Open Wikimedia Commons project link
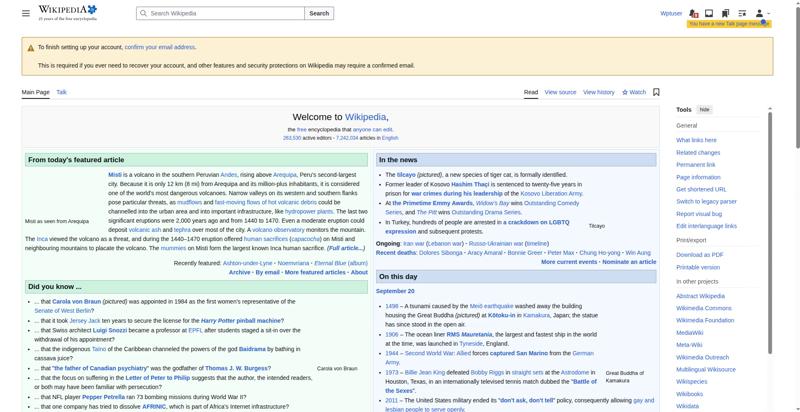The height and width of the screenshot is (412, 800). (704, 308)
